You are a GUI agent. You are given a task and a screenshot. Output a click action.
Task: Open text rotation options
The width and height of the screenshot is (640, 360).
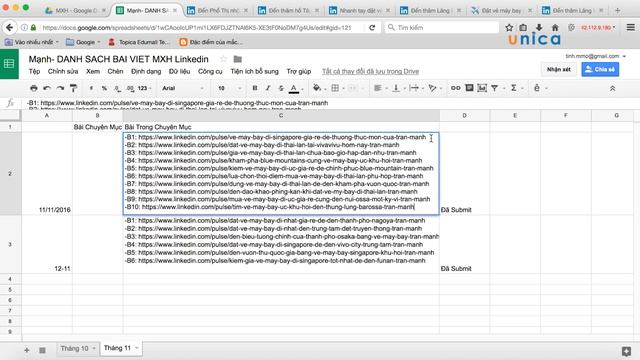coord(433,88)
